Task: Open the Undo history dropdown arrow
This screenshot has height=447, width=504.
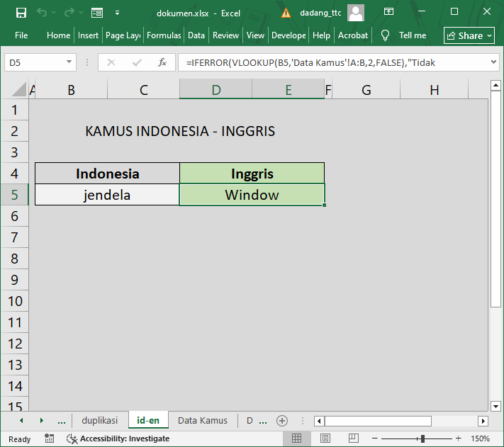Action: click(54, 13)
